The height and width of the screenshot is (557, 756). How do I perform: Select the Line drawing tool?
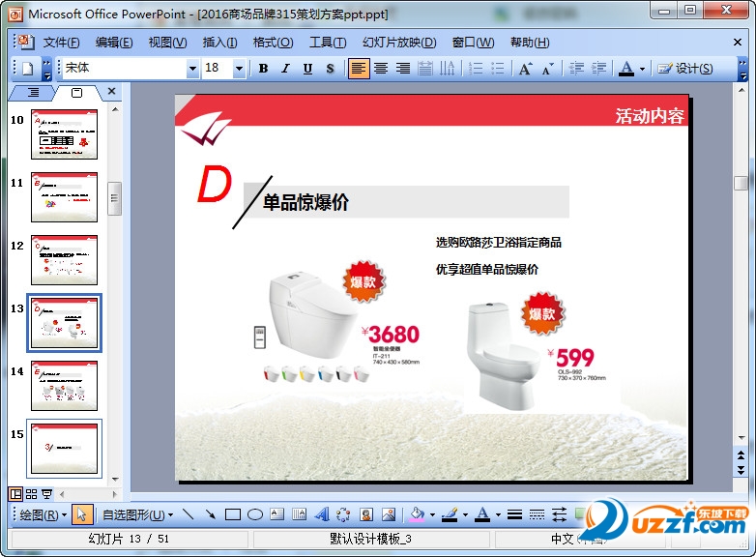189,515
